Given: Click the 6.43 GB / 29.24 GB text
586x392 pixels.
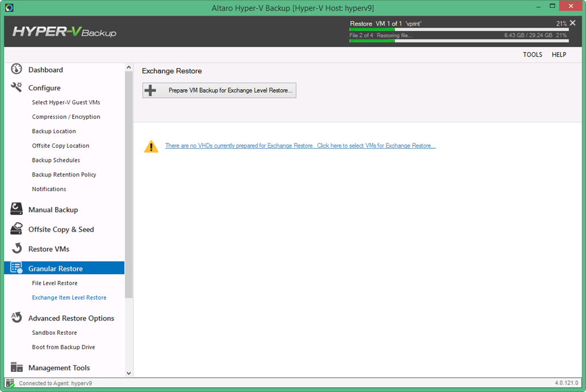Looking at the screenshot, I should tap(528, 35).
